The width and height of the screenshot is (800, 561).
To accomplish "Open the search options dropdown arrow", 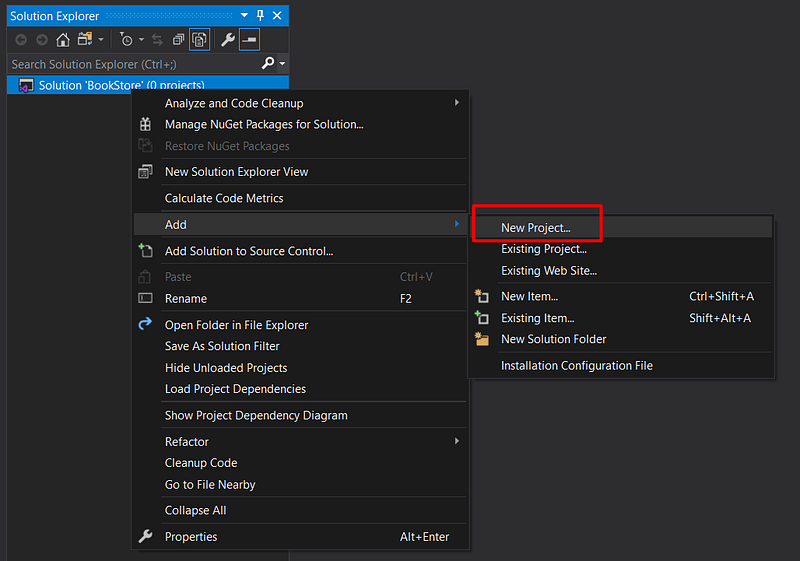I will (x=282, y=64).
